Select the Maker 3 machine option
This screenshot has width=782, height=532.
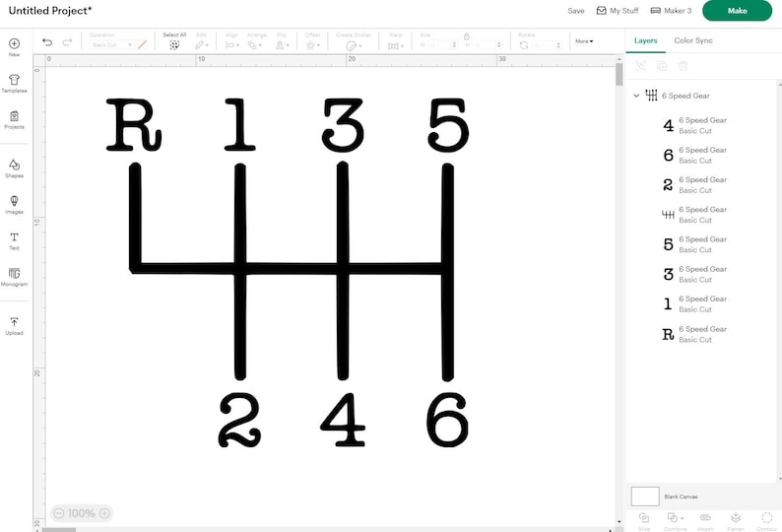click(671, 11)
